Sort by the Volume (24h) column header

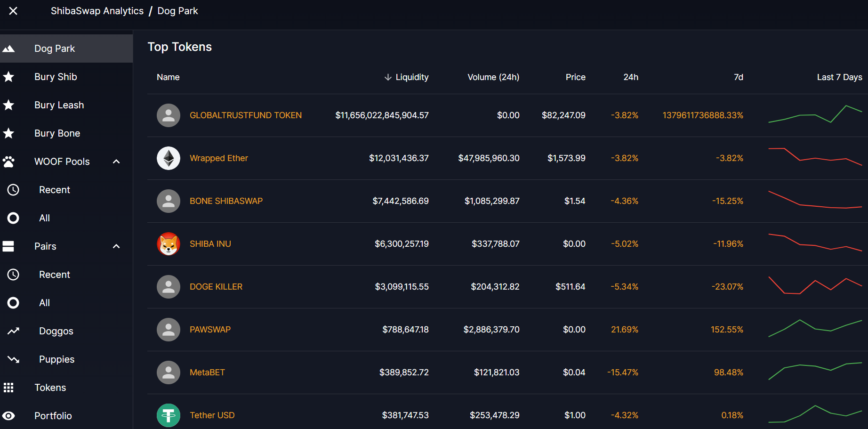(x=493, y=77)
